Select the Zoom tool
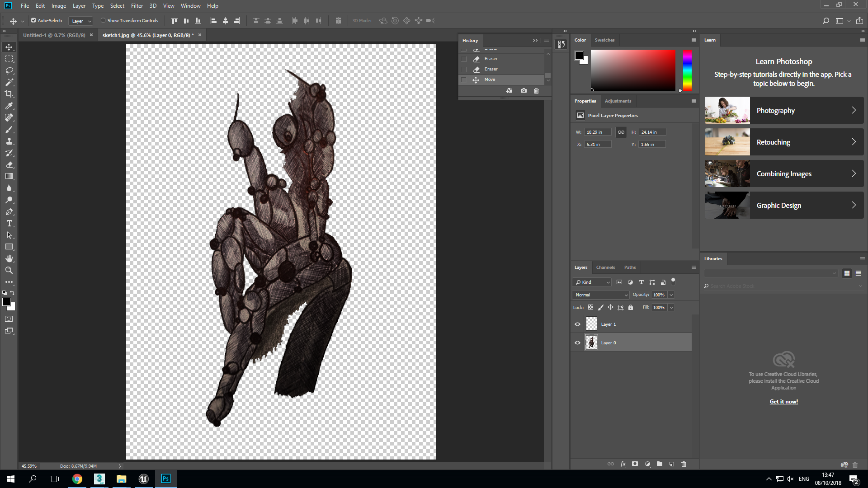Viewport: 868px width, 488px height. pyautogui.click(x=9, y=270)
